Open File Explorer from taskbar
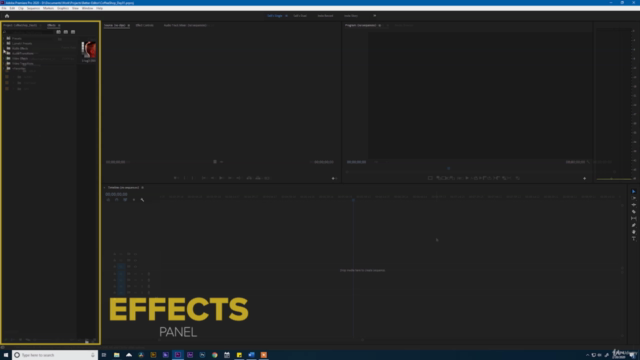 117,355
